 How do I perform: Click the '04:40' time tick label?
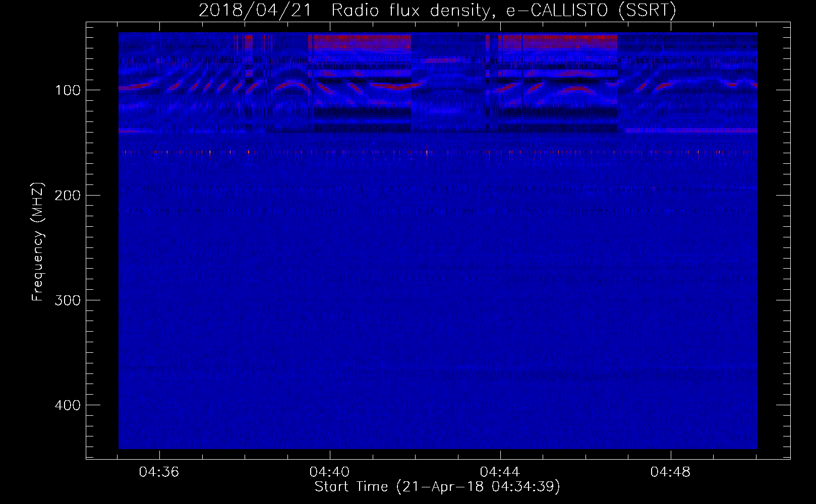330,472
